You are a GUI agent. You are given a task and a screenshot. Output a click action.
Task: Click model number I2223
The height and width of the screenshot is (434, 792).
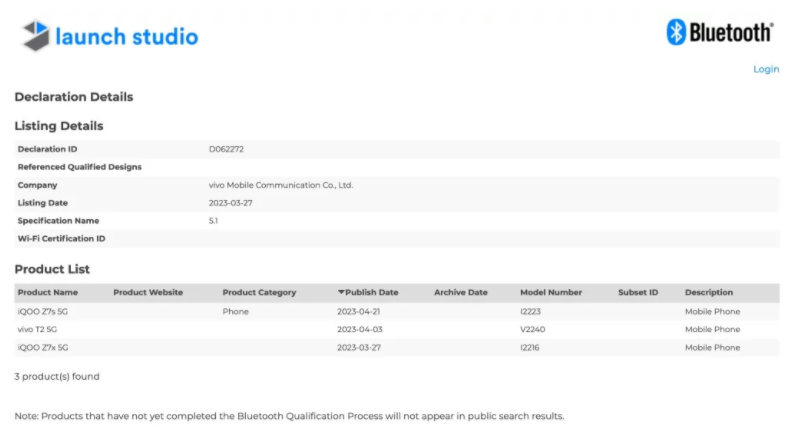point(530,312)
